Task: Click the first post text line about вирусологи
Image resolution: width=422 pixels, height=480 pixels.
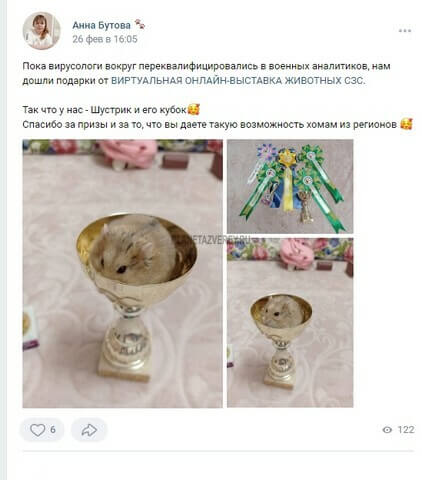Action: coord(206,66)
